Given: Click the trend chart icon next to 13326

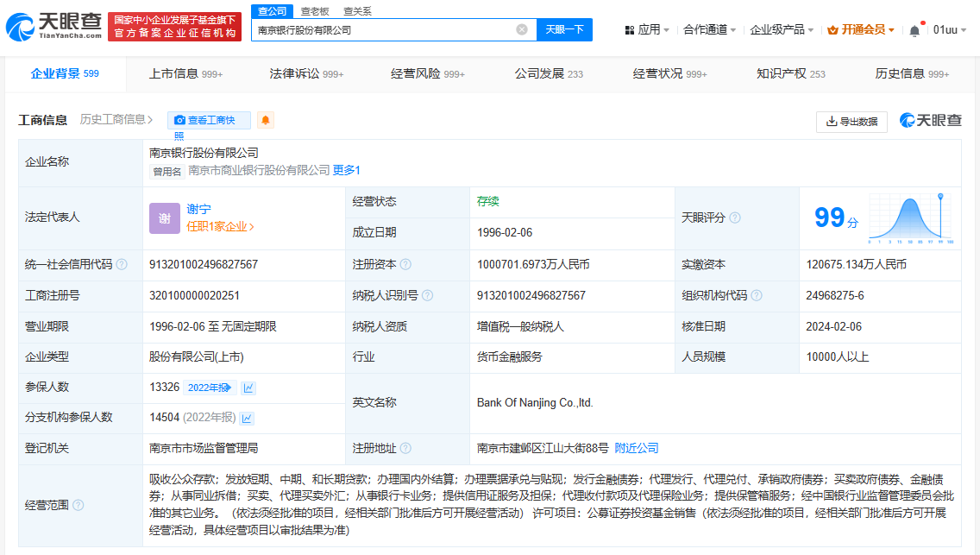Looking at the screenshot, I should (x=248, y=388).
